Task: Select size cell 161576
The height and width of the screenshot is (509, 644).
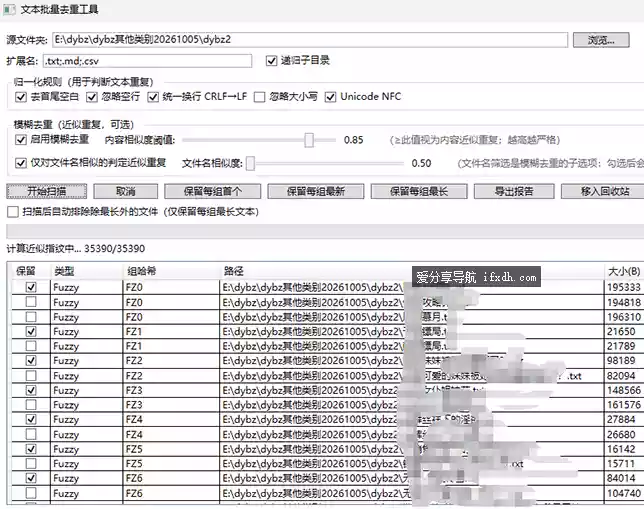Action: tap(624, 405)
